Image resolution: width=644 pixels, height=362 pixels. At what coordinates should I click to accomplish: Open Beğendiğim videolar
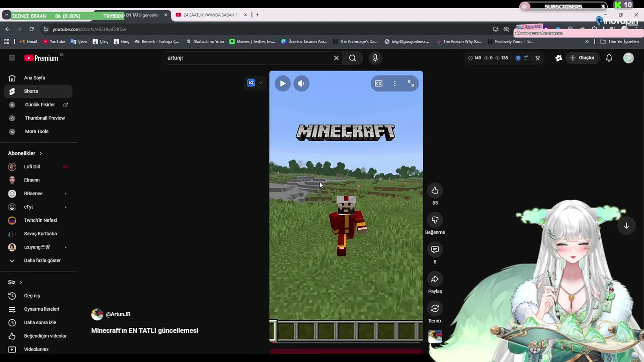(38, 336)
